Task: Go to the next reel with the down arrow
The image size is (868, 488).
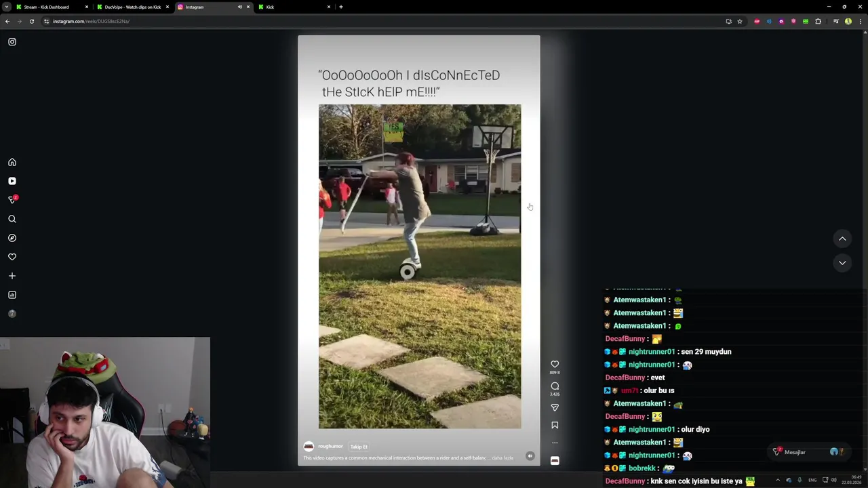Action: (842, 263)
